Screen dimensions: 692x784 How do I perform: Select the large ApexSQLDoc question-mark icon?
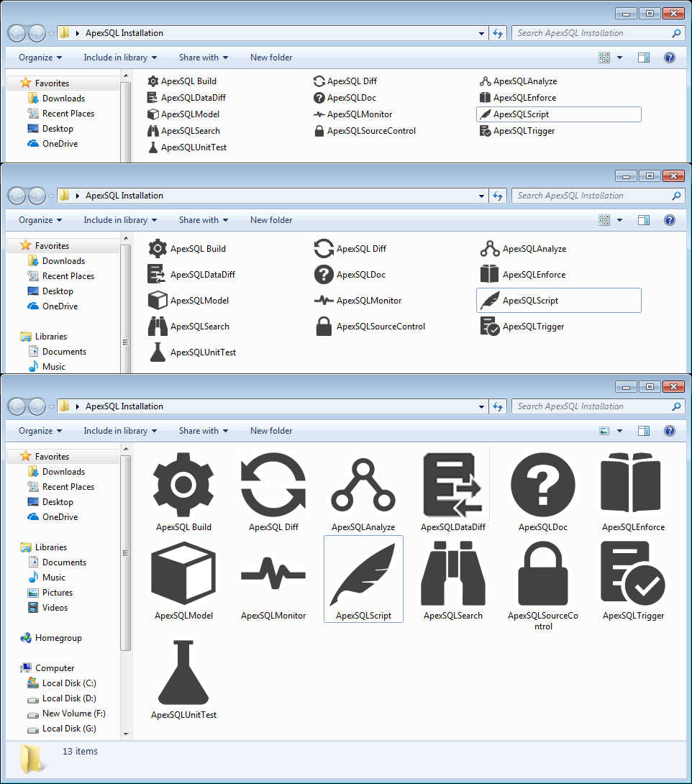tap(543, 485)
